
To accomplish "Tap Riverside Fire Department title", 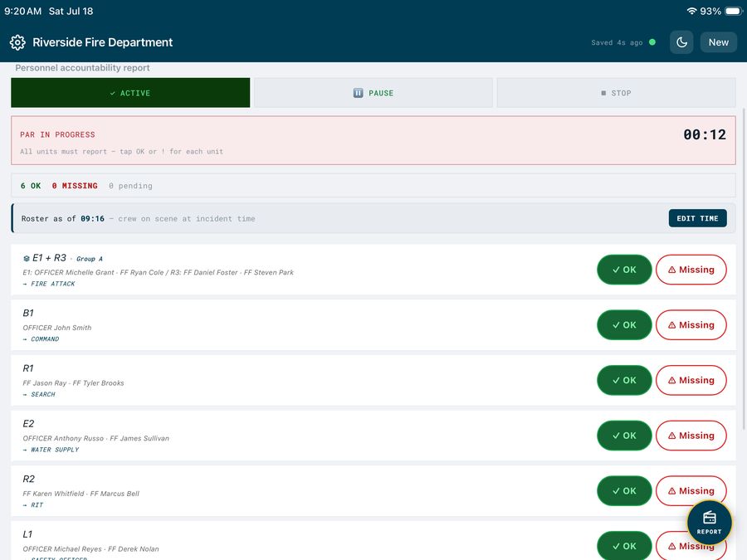I will (x=102, y=42).
